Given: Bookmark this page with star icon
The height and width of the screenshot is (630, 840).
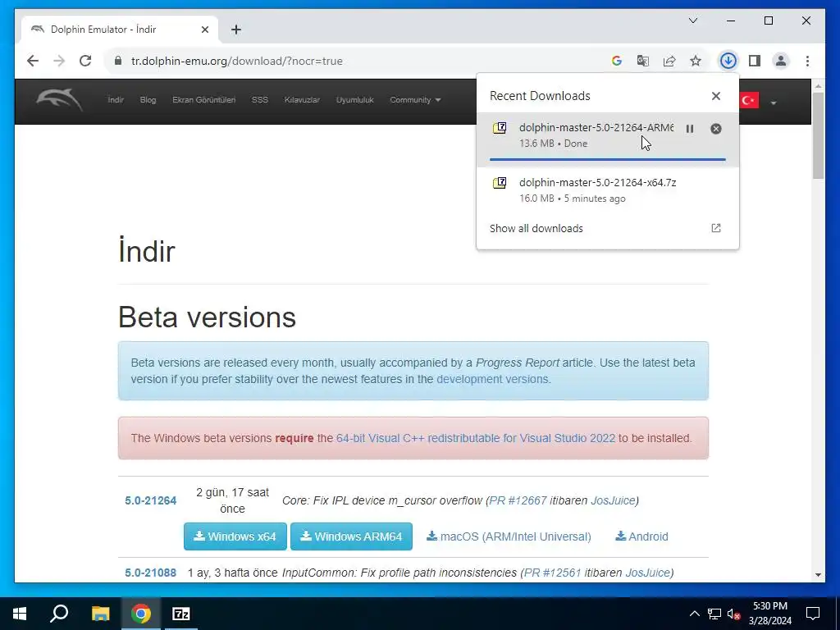Looking at the screenshot, I should click(x=696, y=61).
